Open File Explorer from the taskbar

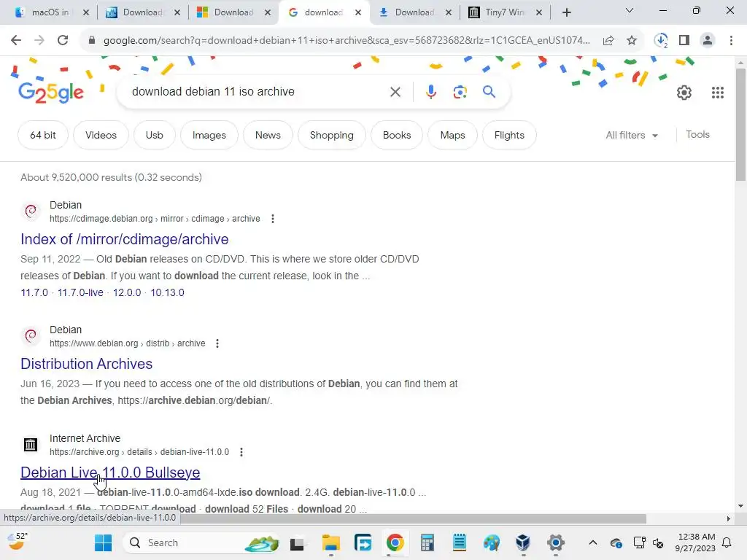(330, 542)
